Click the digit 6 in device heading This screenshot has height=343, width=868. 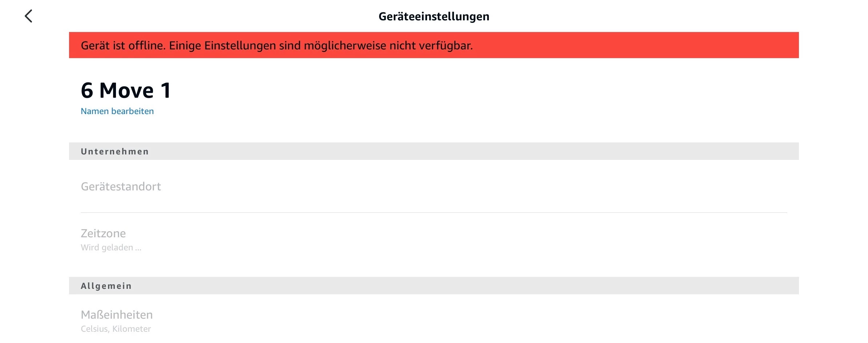click(87, 90)
